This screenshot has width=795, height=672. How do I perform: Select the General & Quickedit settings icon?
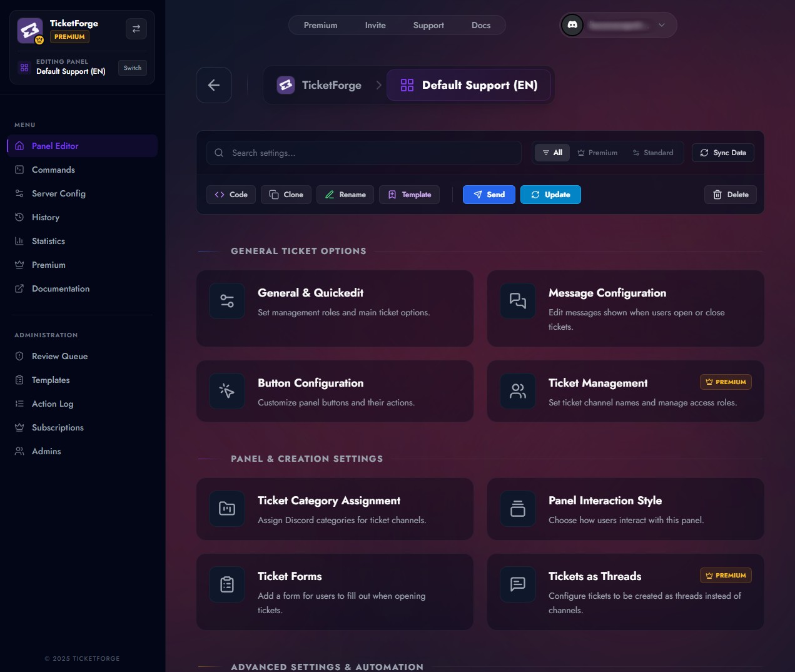point(226,301)
